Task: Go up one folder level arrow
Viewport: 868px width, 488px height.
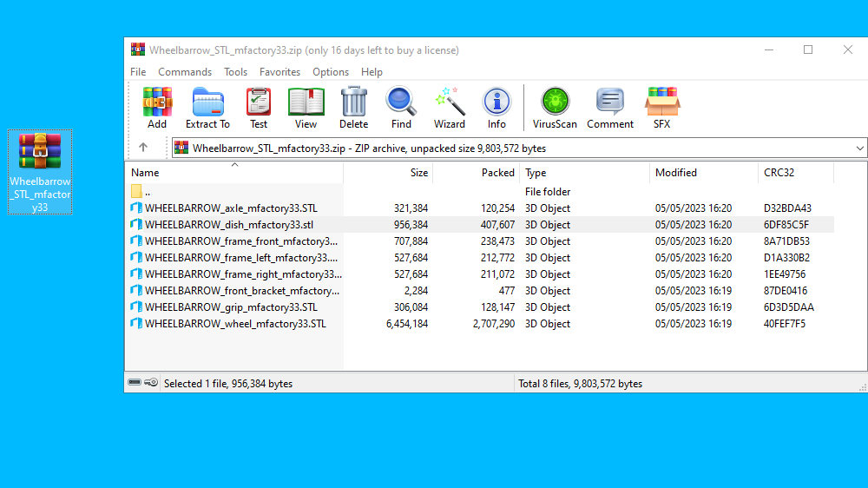Action: (x=143, y=148)
